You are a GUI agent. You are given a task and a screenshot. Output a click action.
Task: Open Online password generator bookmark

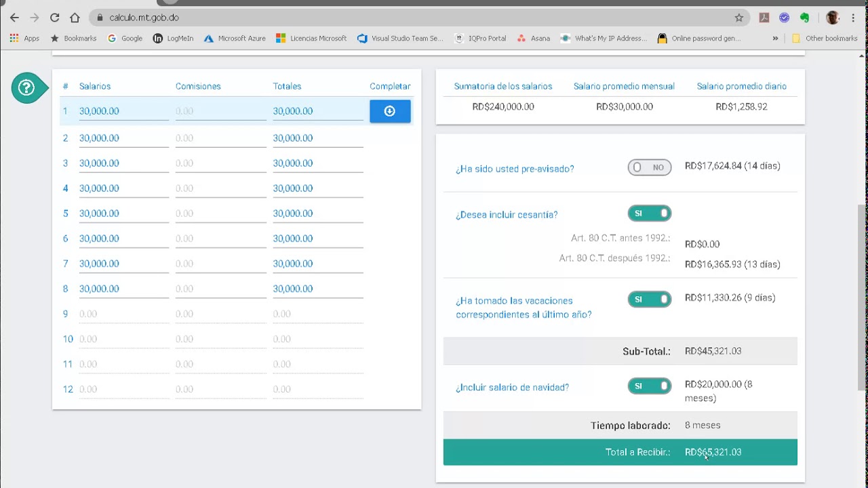coord(698,39)
